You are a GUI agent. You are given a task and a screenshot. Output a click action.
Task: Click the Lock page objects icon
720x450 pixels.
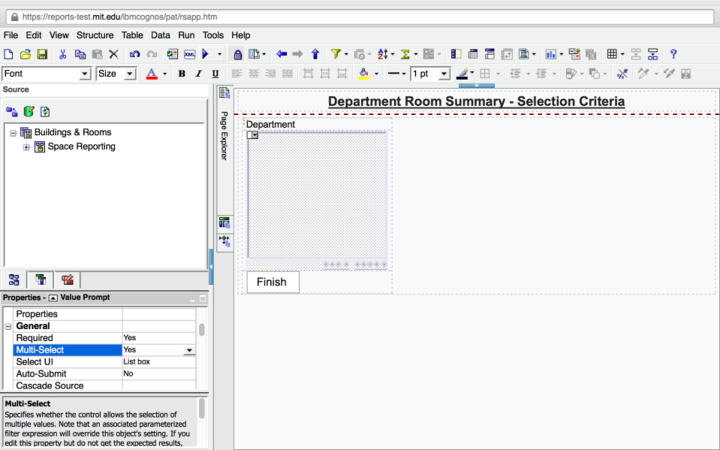pos(238,54)
